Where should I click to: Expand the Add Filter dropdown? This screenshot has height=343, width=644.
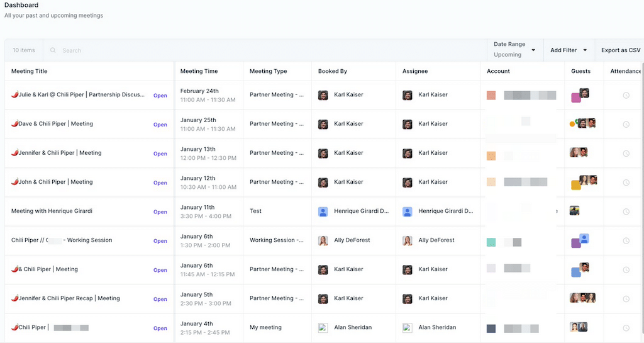568,50
